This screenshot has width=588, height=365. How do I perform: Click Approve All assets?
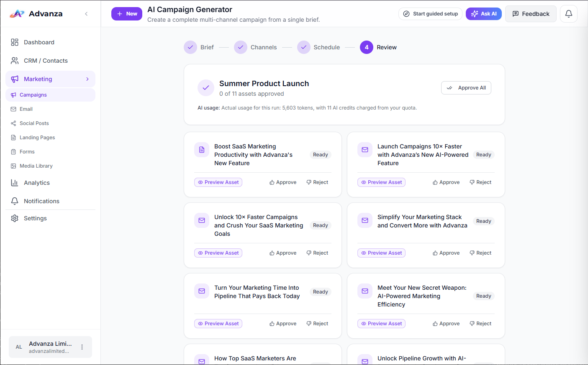pos(466,88)
